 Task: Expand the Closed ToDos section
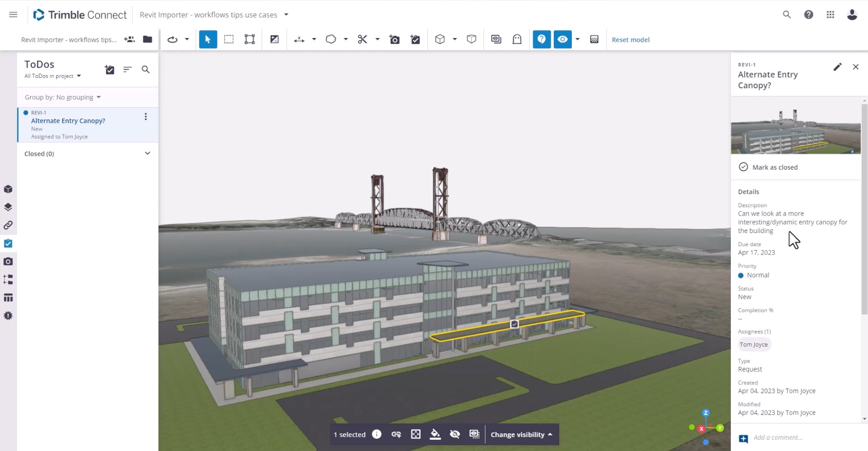pyautogui.click(x=147, y=153)
